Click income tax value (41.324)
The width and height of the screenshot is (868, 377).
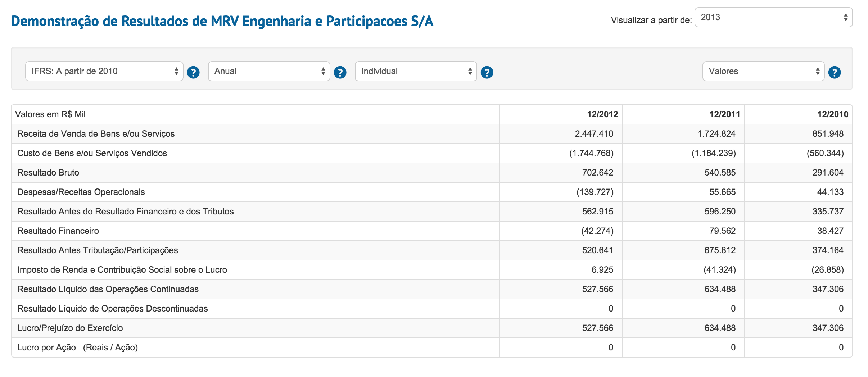720,270
